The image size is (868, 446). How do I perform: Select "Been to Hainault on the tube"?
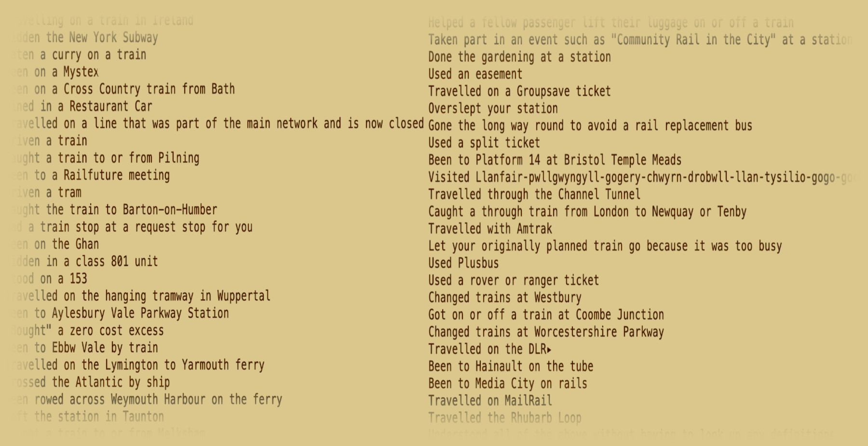point(511,366)
